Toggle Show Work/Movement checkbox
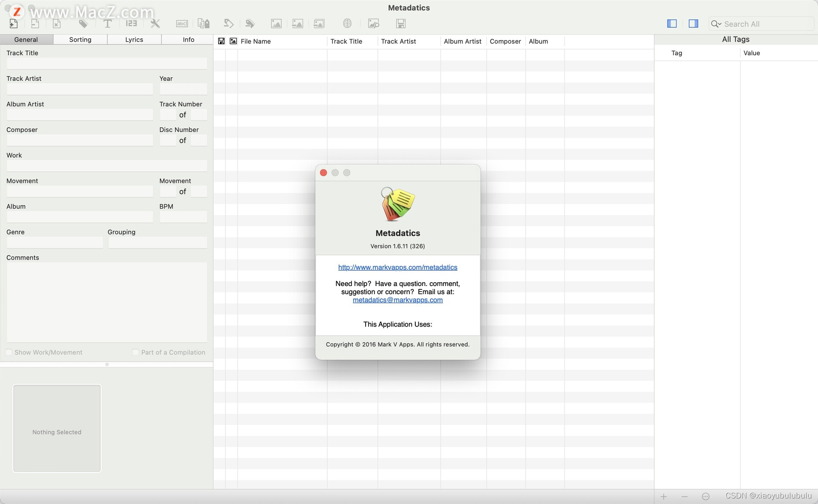This screenshot has width=818, height=504. (9, 352)
